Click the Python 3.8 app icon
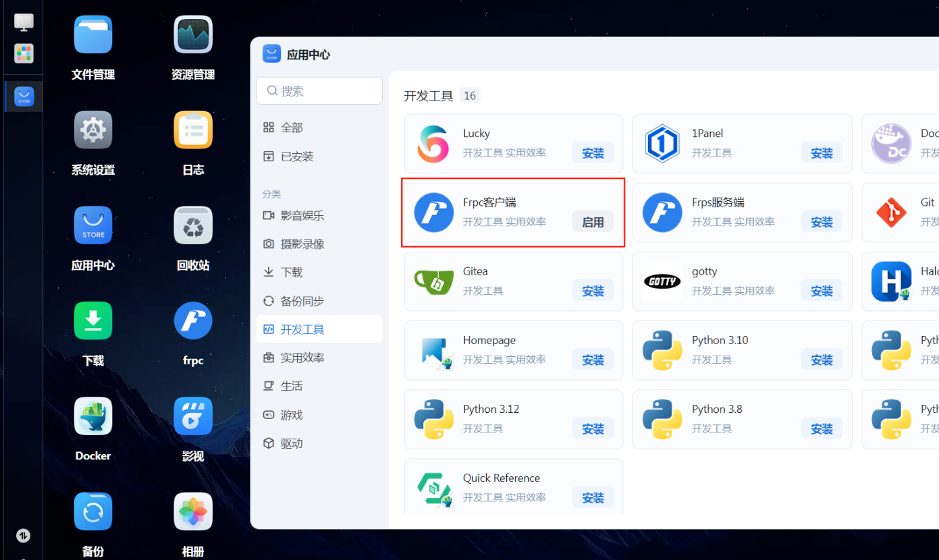 662,420
